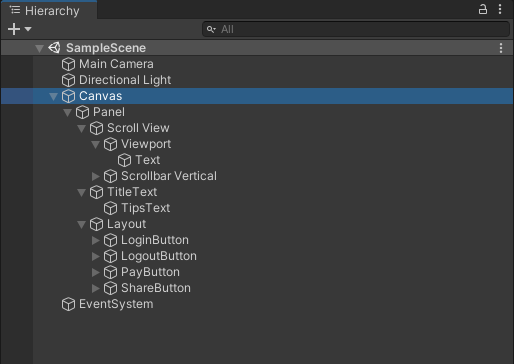Collapse the Viewport foldout arrow
The height and width of the screenshot is (364, 514).
coord(95,145)
